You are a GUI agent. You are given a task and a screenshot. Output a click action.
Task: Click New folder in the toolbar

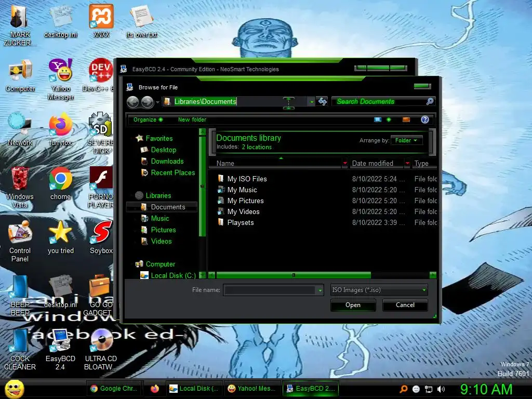[192, 119]
